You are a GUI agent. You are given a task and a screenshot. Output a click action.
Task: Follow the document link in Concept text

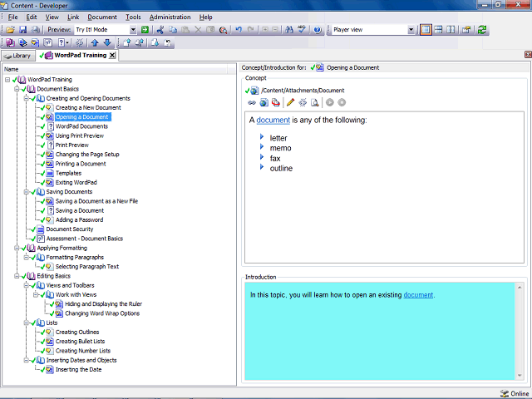click(273, 120)
